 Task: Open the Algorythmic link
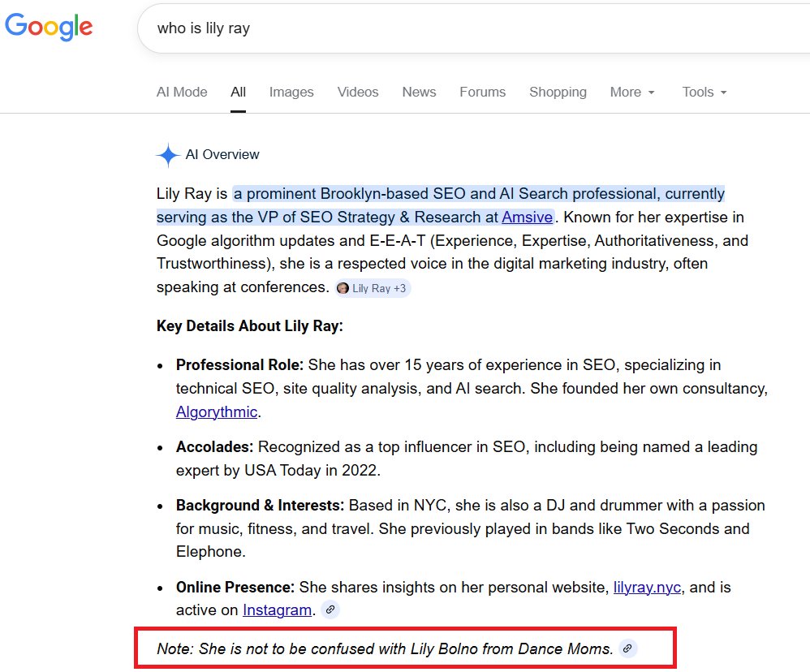[217, 411]
